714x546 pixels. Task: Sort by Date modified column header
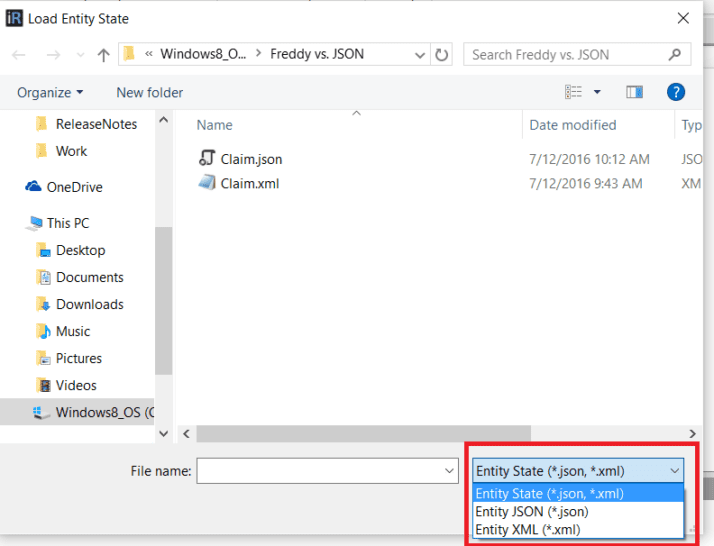coord(573,125)
